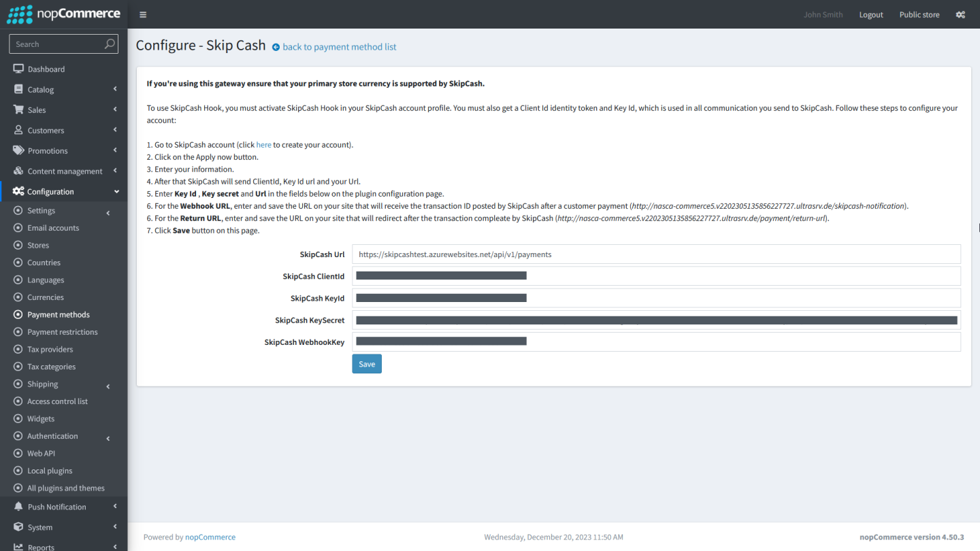This screenshot has width=980, height=551.
Task: Open Payment methods in sidebar
Action: click(x=59, y=315)
